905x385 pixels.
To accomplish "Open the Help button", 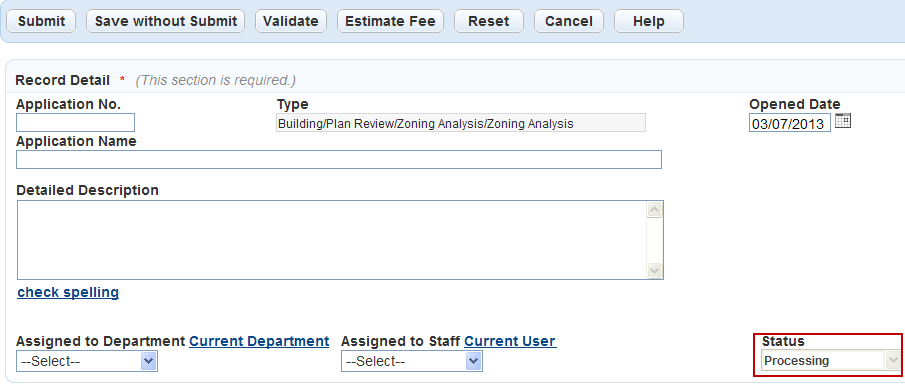I will click(649, 21).
